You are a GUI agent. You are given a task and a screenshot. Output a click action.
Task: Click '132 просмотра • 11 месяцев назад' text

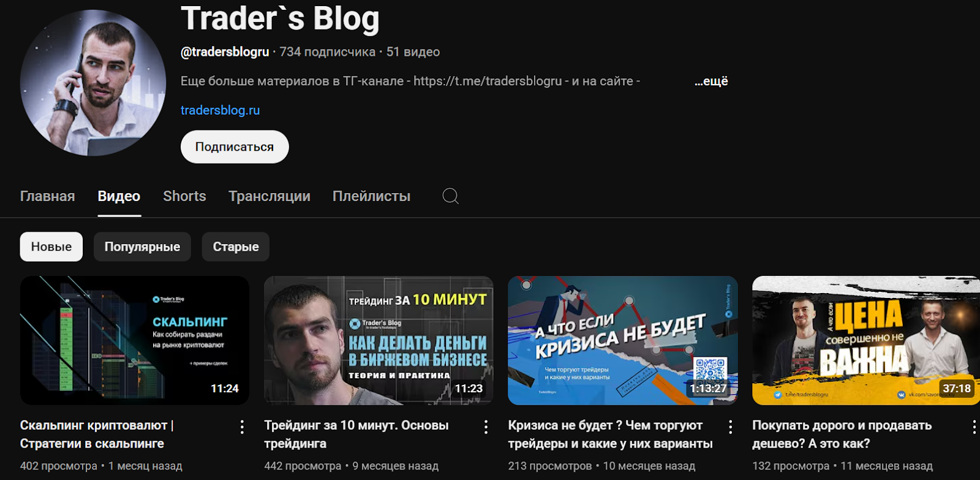click(x=843, y=466)
